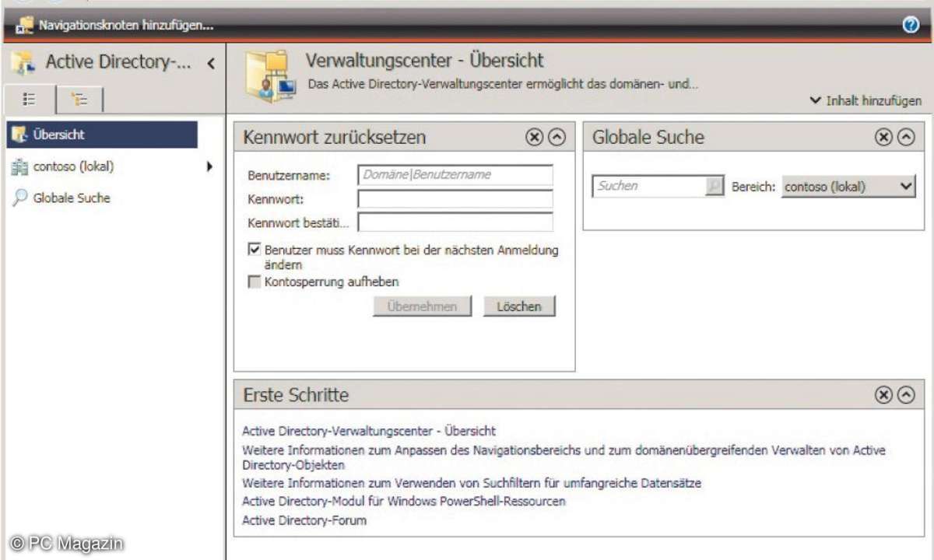Image resolution: width=934 pixels, height=560 pixels.
Task: Open Active Directory-Modul für PowerShell link
Action: click(x=404, y=501)
